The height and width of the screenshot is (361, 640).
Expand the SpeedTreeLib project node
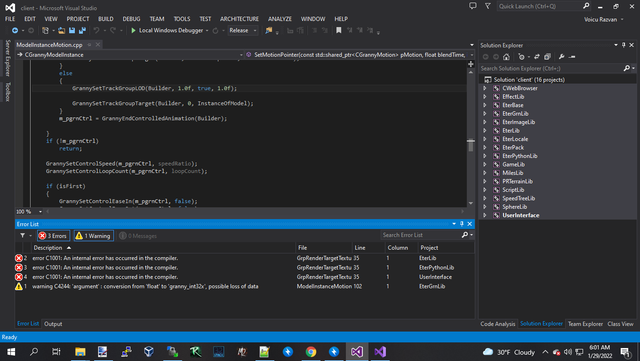click(485, 198)
